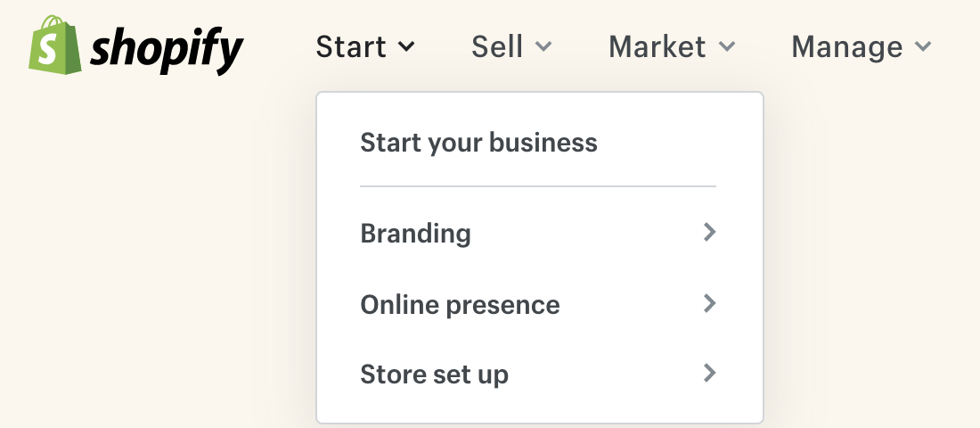Select the Branding menu entry text
This screenshot has height=428, width=980.
(x=416, y=234)
